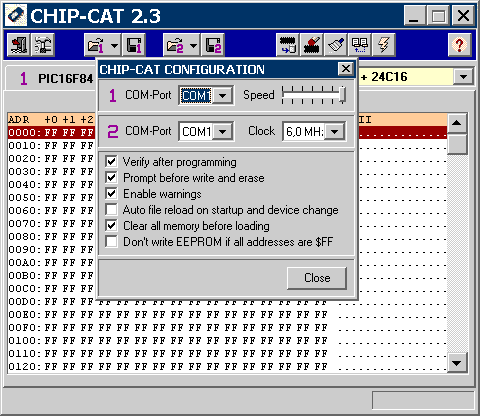Click the erase chip icon
The width and height of the screenshot is (480, 416).
(312, 45)
